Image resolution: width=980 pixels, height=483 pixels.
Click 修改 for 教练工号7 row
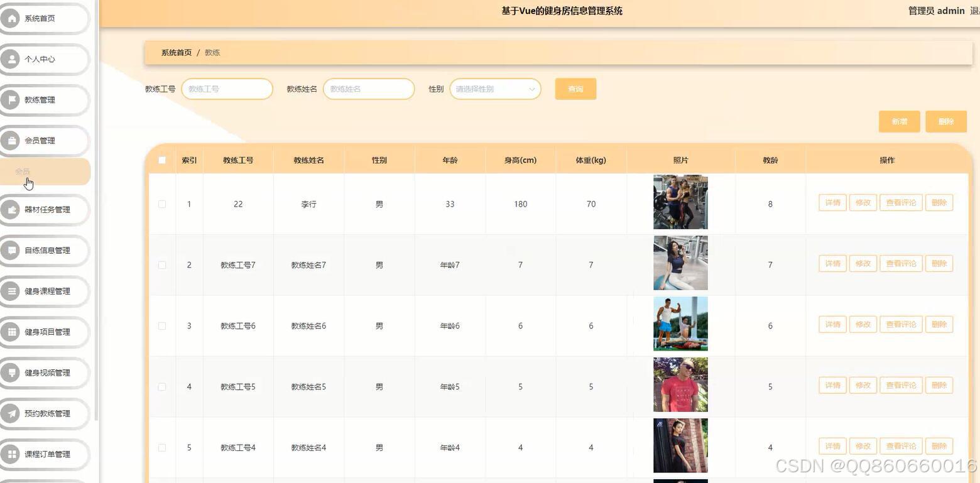pos(863,264)
